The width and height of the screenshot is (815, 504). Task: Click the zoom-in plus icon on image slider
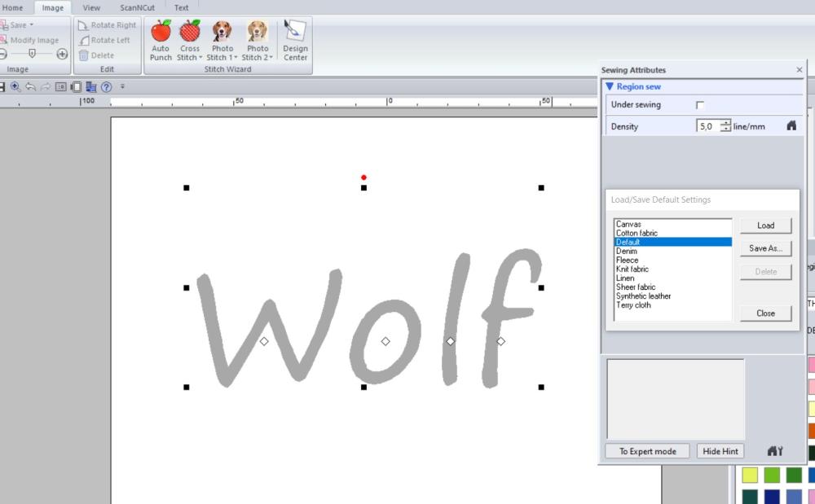pos(62,54)
